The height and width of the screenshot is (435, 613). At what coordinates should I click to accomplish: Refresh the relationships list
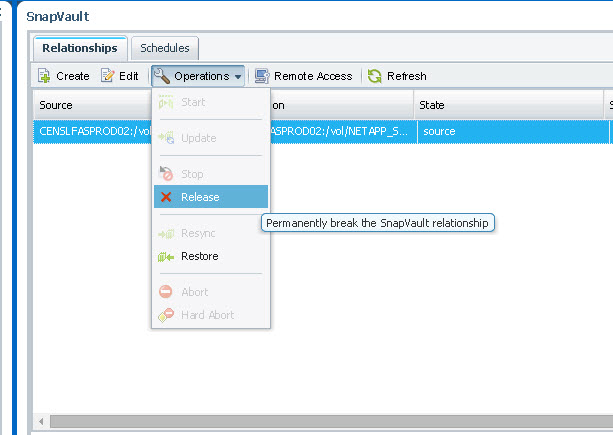pos(397,76)
